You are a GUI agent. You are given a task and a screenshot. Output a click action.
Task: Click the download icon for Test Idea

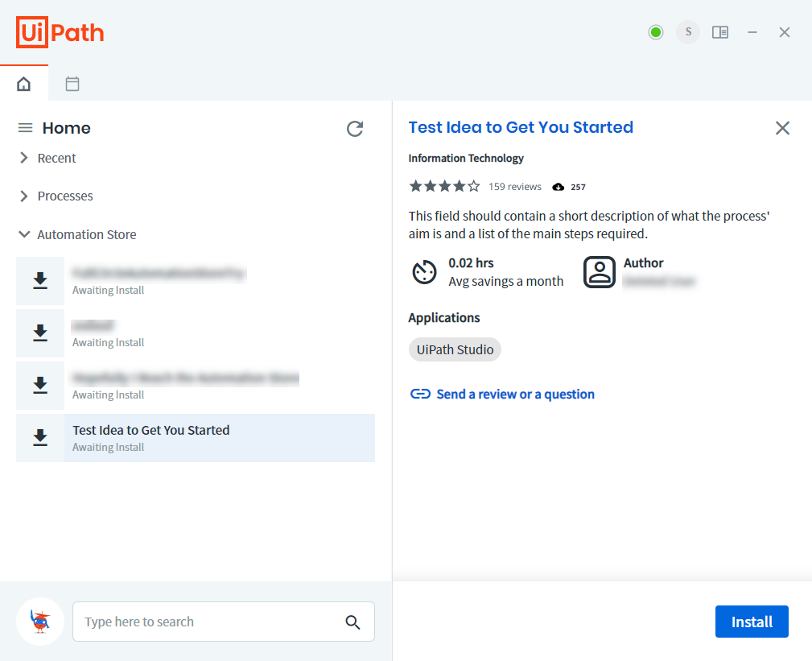coord(40,438)
